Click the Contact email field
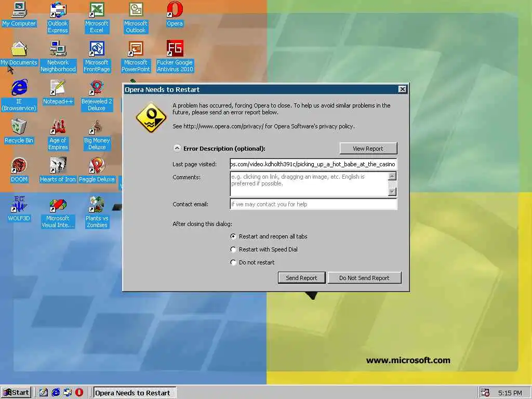 313,204
